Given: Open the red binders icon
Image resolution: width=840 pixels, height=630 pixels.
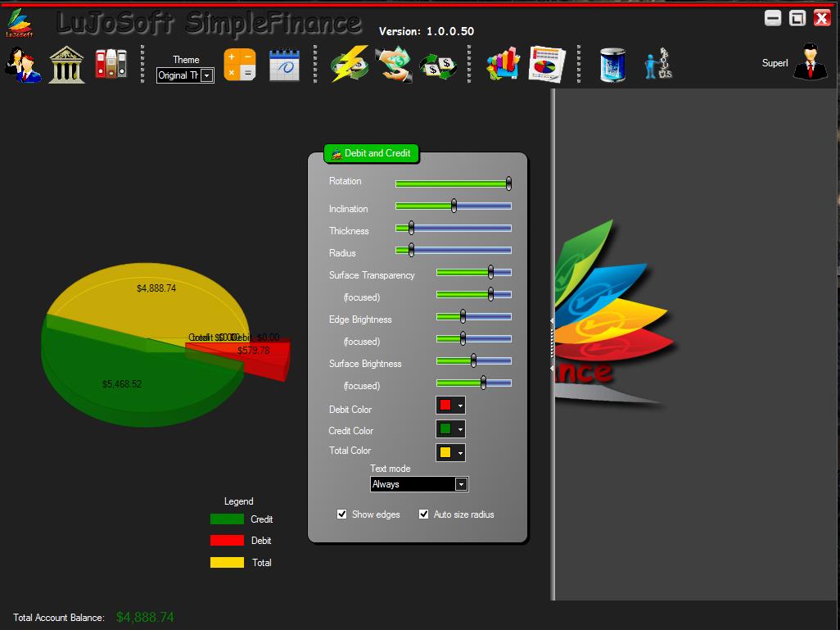Looking at the screenshot, I should pos(111,64).
